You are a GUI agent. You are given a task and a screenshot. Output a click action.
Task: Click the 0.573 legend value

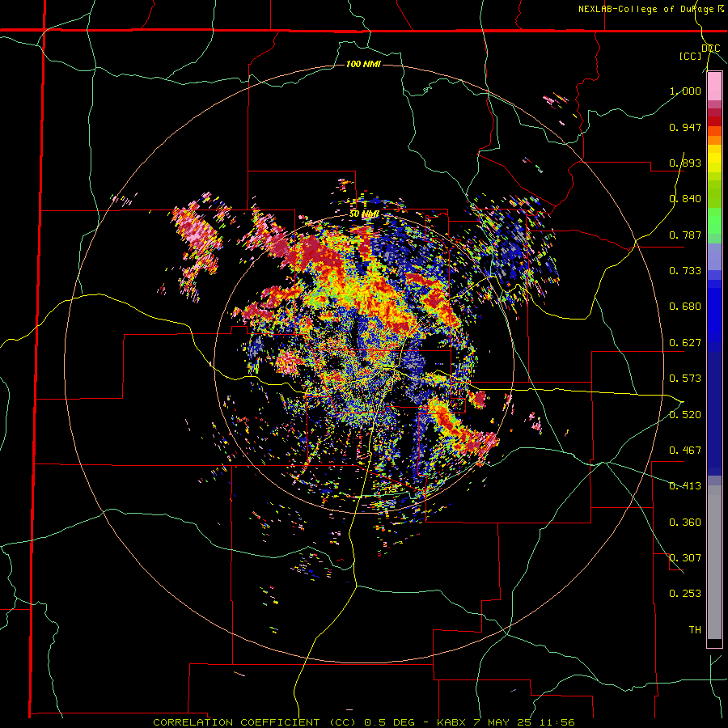coord(685,379)
